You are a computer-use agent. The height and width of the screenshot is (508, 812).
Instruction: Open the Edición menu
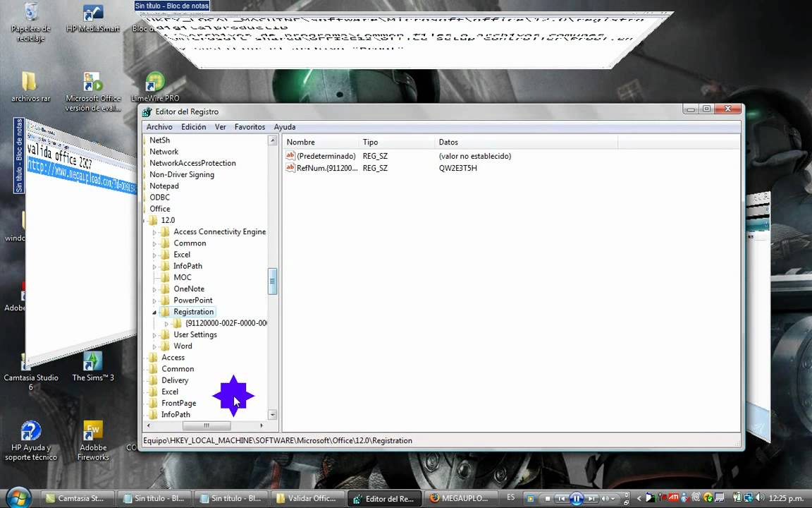[193, 127]
